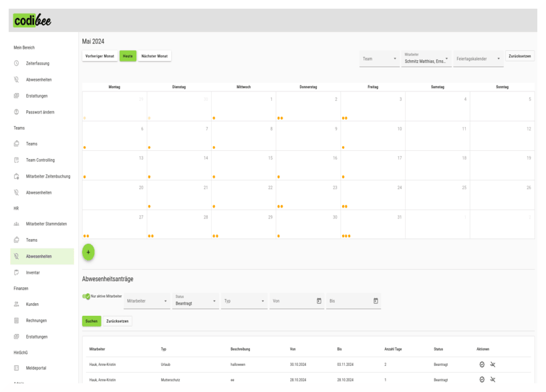Click the Nächster Monat button
546x392 pixels.
(154, 56)
